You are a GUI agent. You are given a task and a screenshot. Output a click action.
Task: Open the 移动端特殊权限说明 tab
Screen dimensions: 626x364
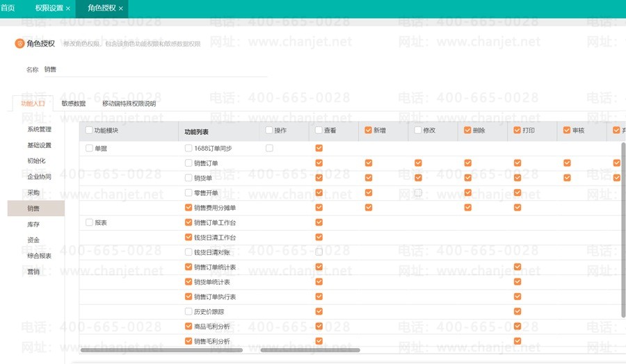click(x=129, y=104)
